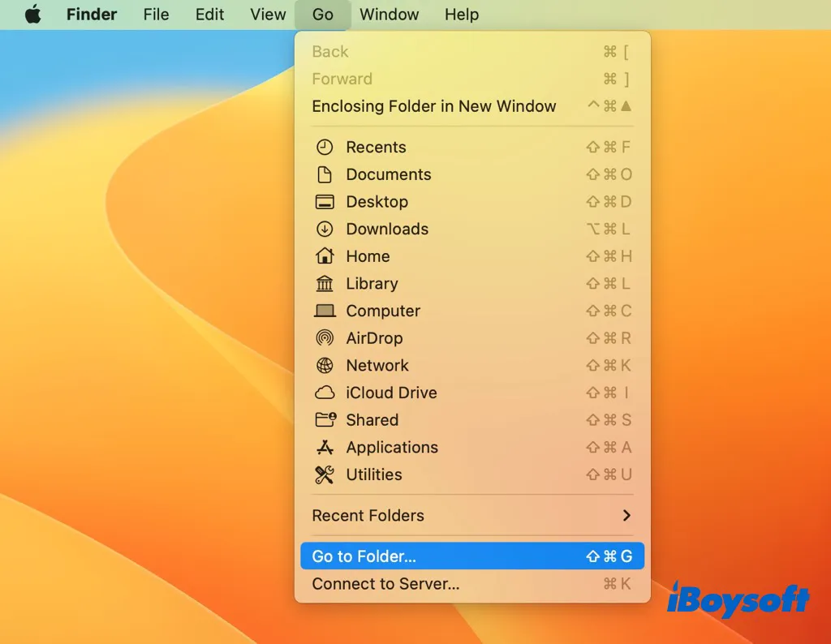The image size is (831, 644).
Task: Select Enclosing Folder in New Window
Action: (434, 106)
